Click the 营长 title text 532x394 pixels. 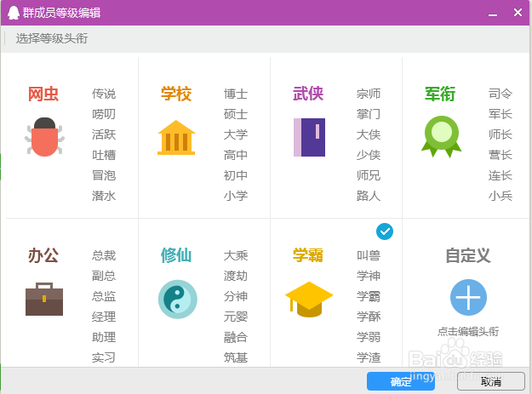tap(501, 155)
